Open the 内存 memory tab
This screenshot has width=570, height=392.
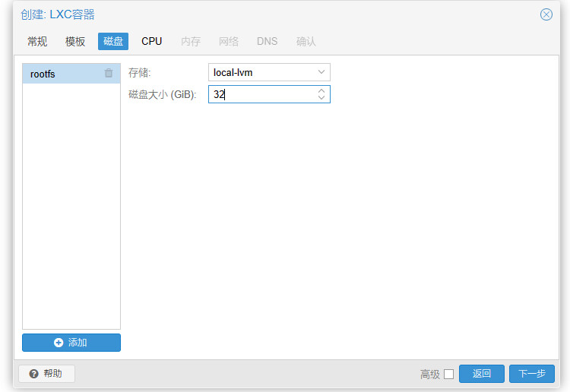click(191, 42)
